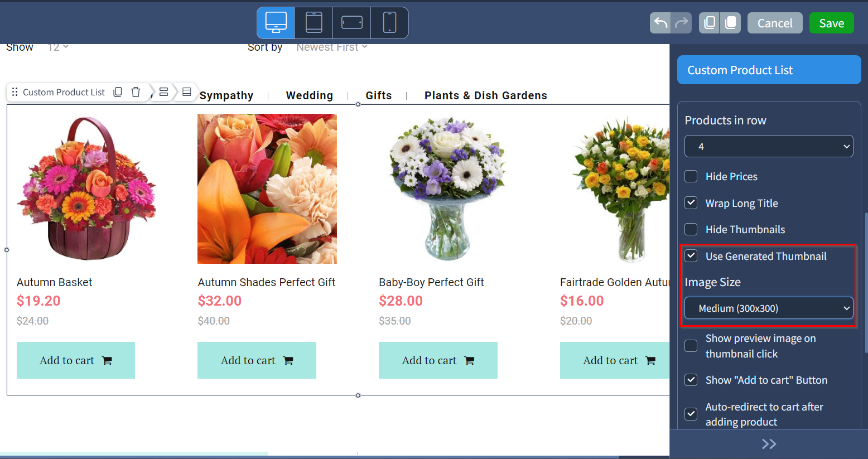Open Autumn Shades Perfect Gift title
The width and height of the screenshot is (868, 459).
click(x=267, y=282)
